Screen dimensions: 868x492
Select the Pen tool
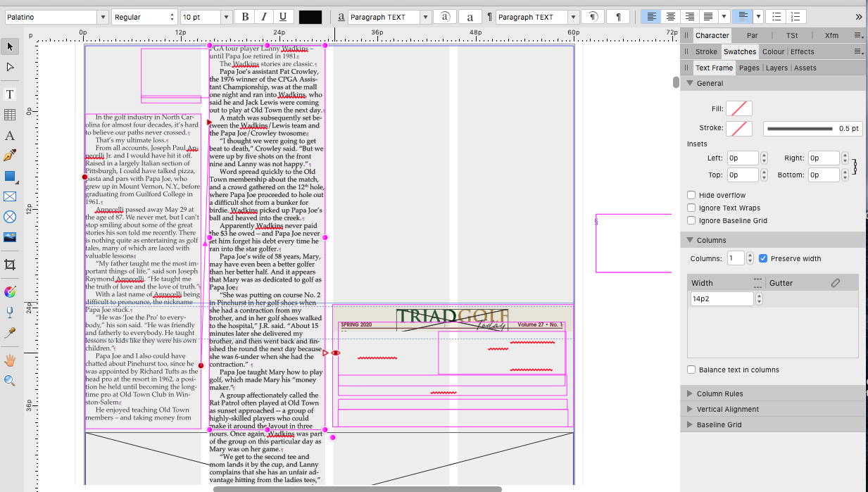tap(10, 156)
